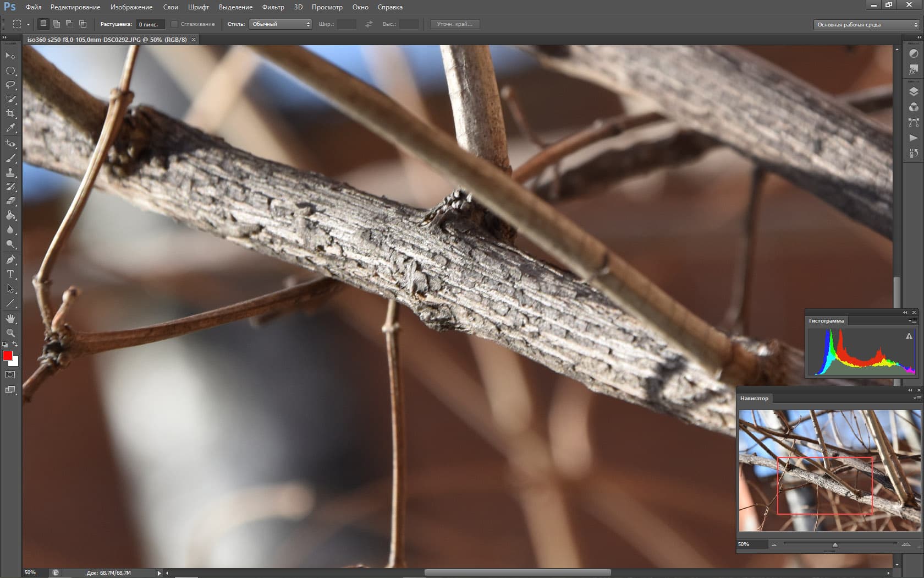Viewport: 924px width, 578px height.
Task: Collapse the Навигатор panel to icons
Action: pos(910,390)
